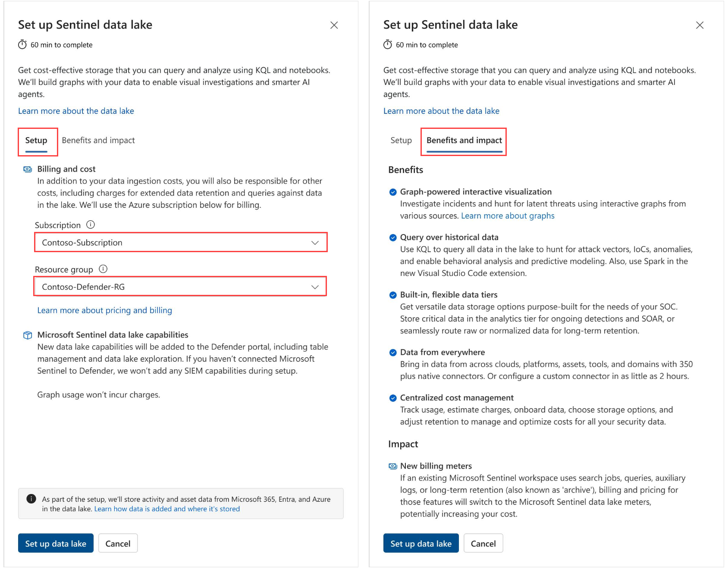Click the Billing and cost icon

click(x=28, y=169)
